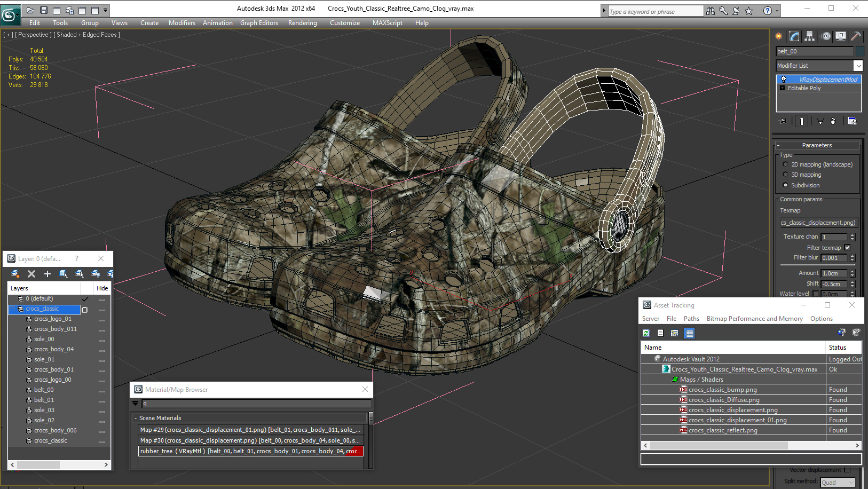The height and width of the screenshot is (489, 868).
Task: Collapse the Parameters rollout
Action: pyautogui.click(x=778, y=145)
